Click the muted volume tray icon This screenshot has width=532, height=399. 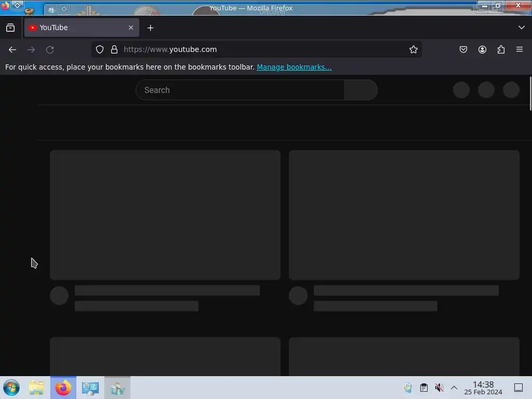tap(440, 388)
